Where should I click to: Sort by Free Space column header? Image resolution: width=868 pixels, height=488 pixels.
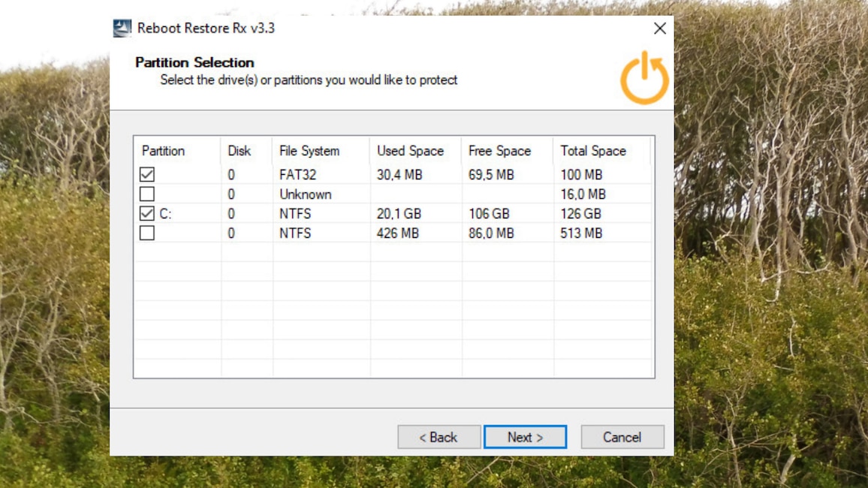point(507,151)
